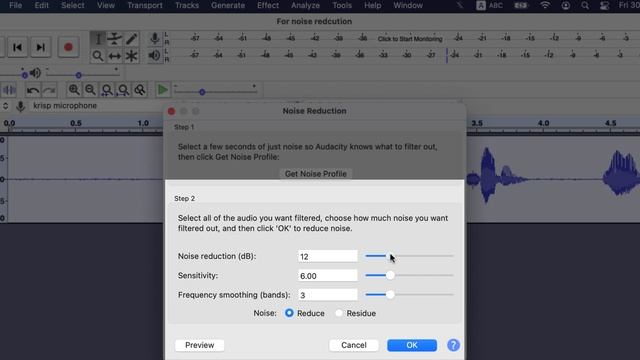Select the Multi-tool asterisk icon
Screen dimensions: 640x360
pyautogui.click(x=131, y=56)
